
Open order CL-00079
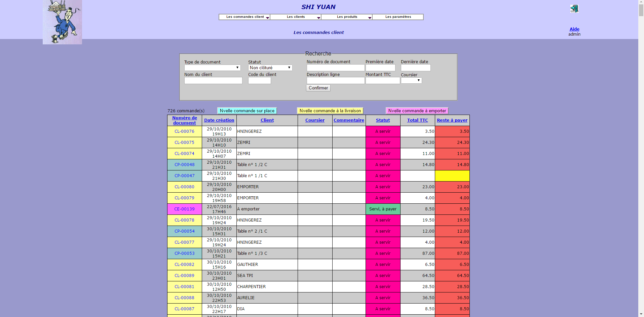(x=184, y=198)
